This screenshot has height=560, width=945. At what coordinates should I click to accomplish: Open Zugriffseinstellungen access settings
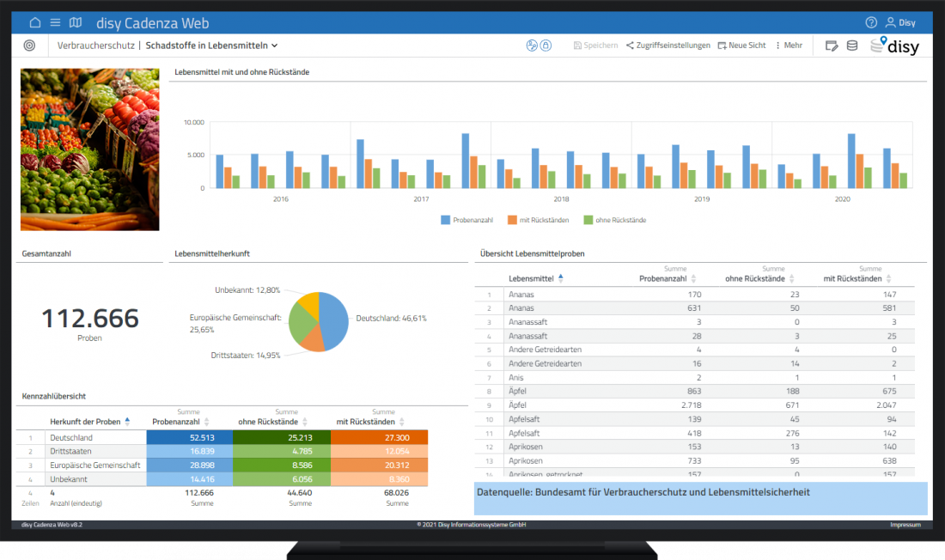668,46
